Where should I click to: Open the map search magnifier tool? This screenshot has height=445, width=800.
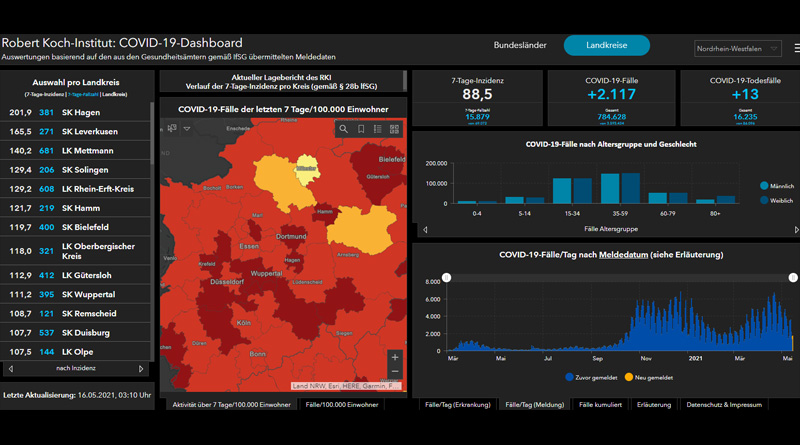(x=343, y=129)
